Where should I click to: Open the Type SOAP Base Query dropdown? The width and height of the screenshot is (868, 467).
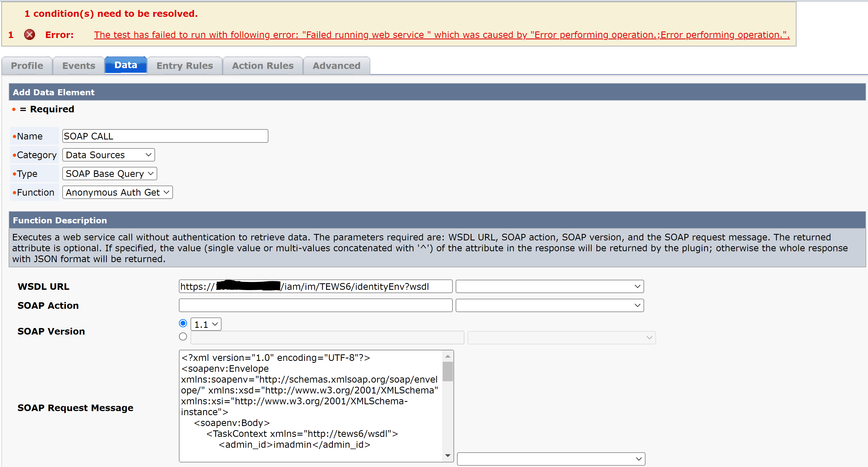[110, 174]
